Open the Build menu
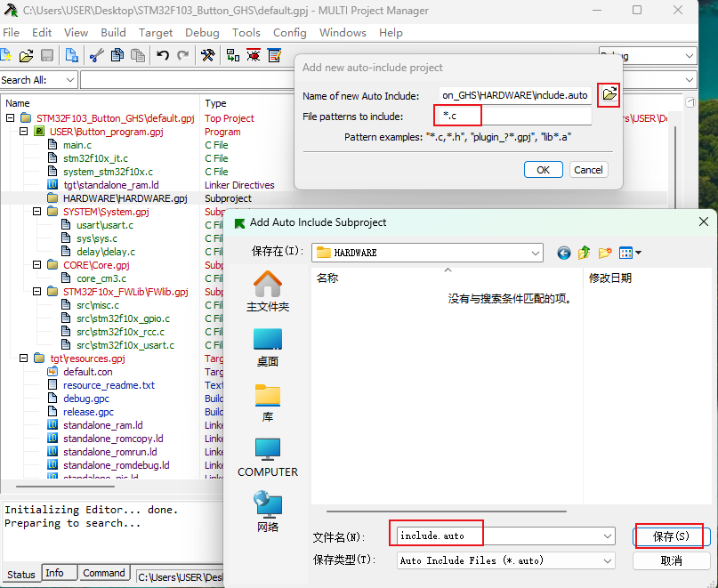Viewport: 718px width, 588px height. click(113, 32)
